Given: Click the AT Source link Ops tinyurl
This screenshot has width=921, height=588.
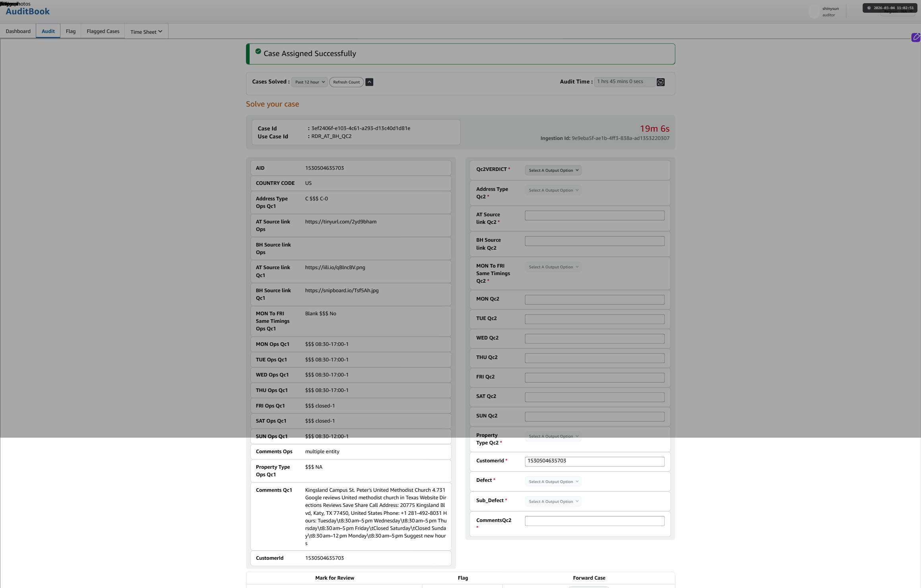Looking at the screenshot, I should [x=341, y=222].
